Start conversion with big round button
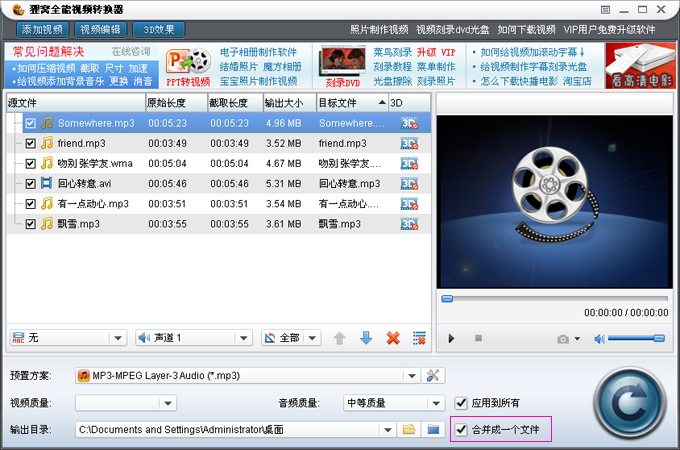 click(630, 403)
